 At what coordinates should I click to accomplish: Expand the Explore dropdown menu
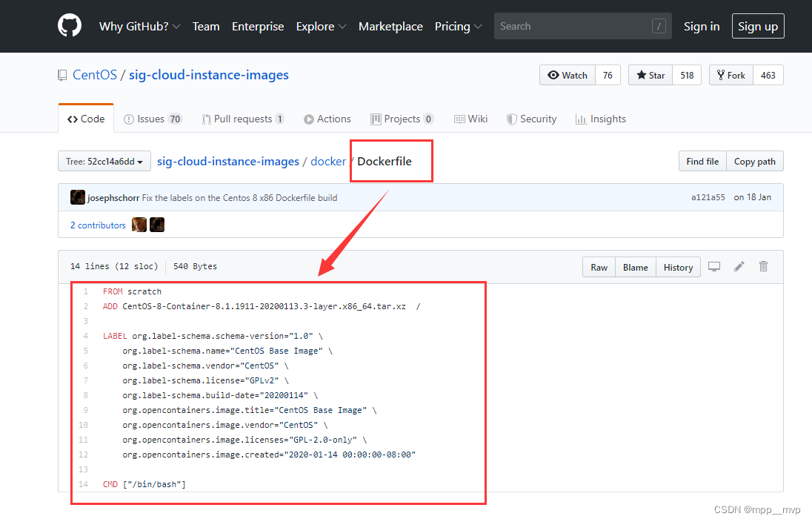pos(321,27)
